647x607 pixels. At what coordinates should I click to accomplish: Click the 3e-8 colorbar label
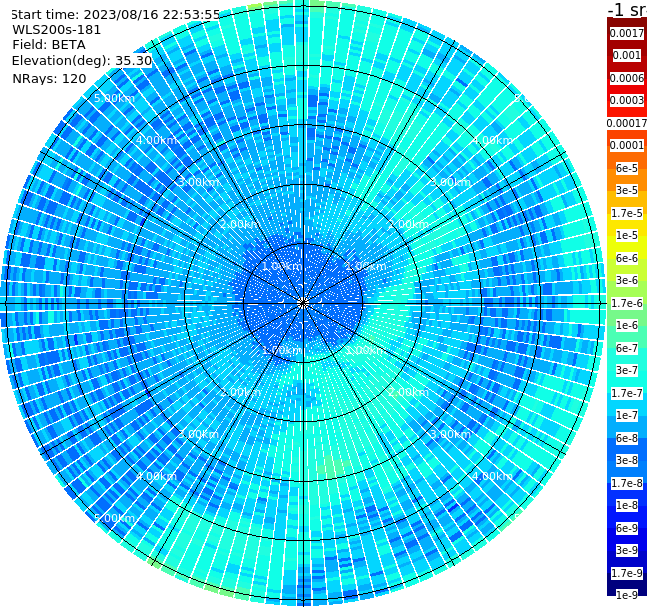click(x=627, y=460)
